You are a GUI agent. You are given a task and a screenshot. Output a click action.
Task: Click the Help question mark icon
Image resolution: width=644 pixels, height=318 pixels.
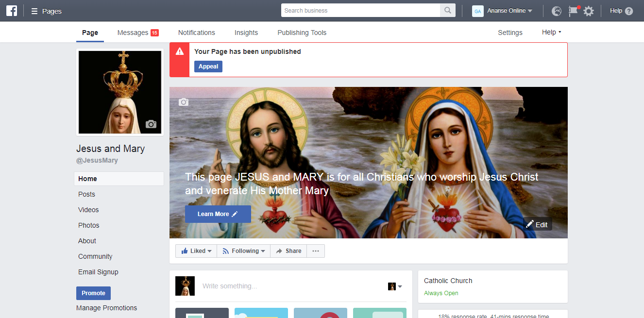629,11
